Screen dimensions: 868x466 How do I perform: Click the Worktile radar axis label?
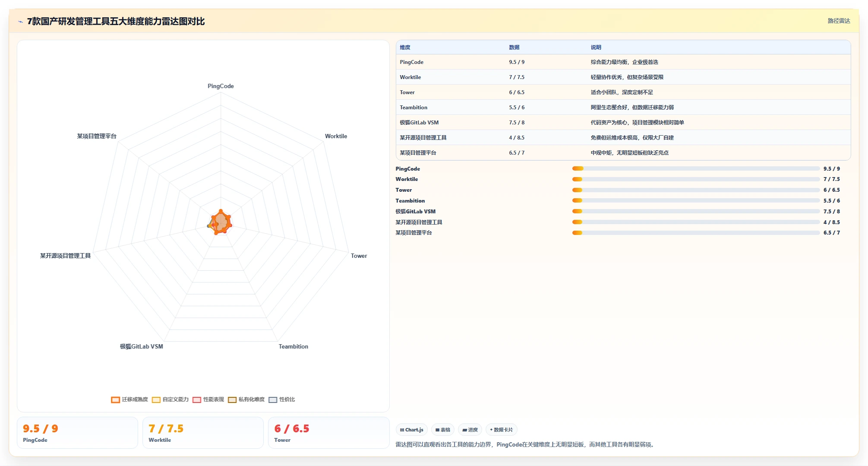point(336,136)
